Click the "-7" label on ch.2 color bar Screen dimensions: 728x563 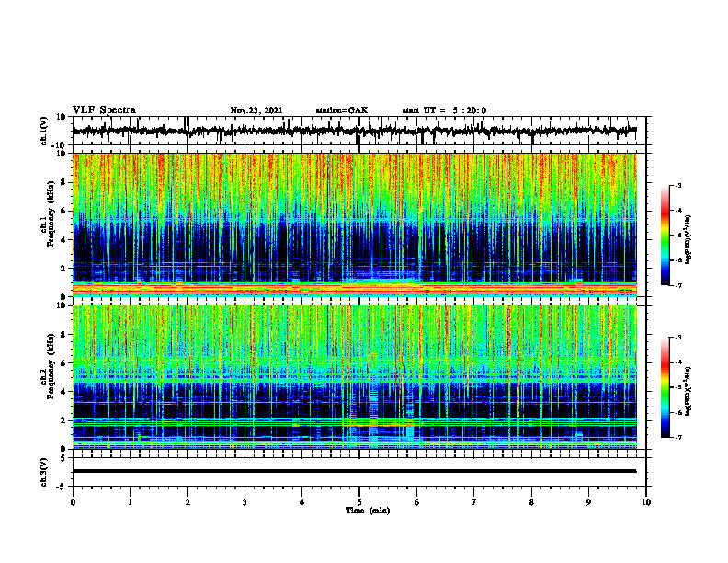(x=677, y=437)
